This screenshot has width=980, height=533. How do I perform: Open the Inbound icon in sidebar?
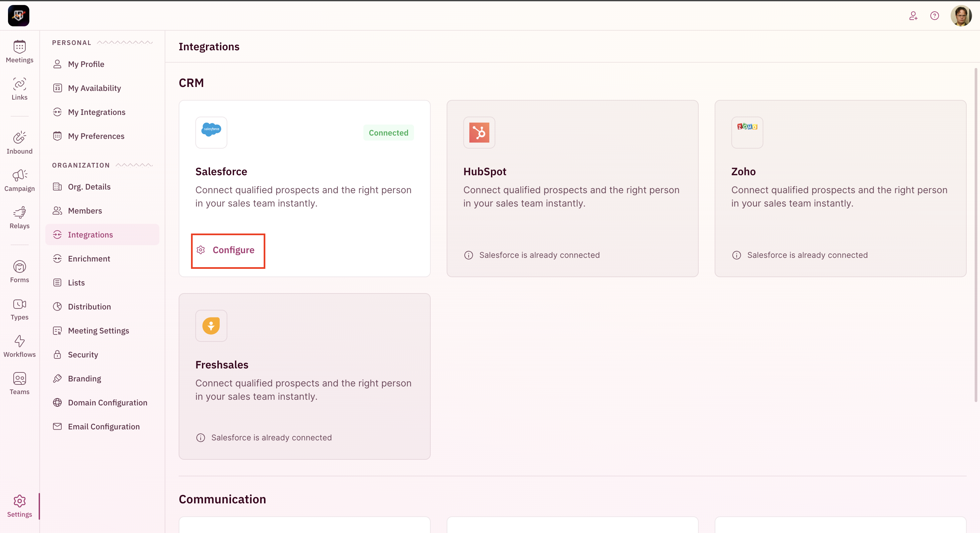click(x=19, y=143)
